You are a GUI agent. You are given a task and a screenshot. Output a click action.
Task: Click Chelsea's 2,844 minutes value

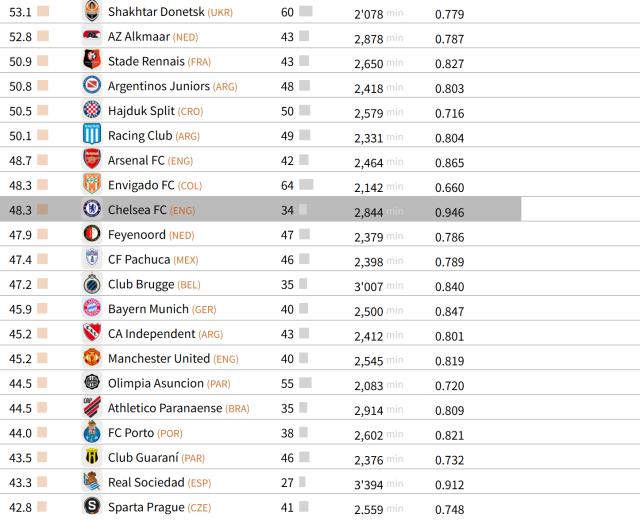point(368,211)
